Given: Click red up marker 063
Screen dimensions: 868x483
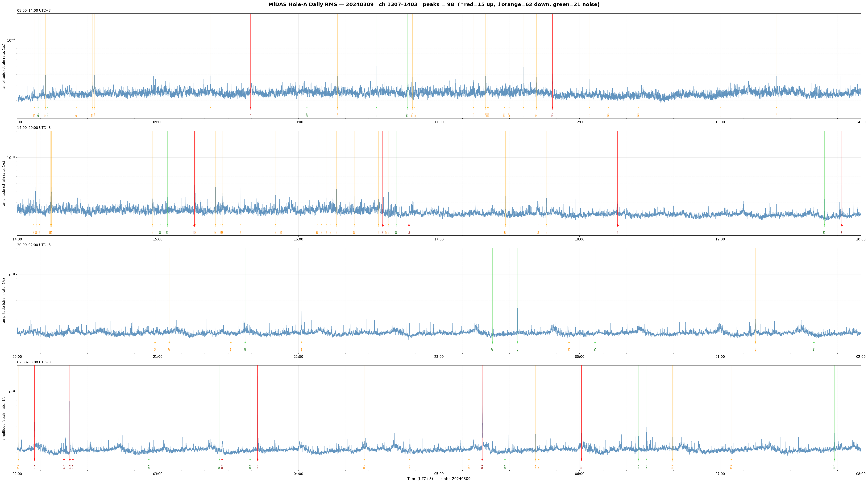Looking at the screenshot, I should pos(842,225).
